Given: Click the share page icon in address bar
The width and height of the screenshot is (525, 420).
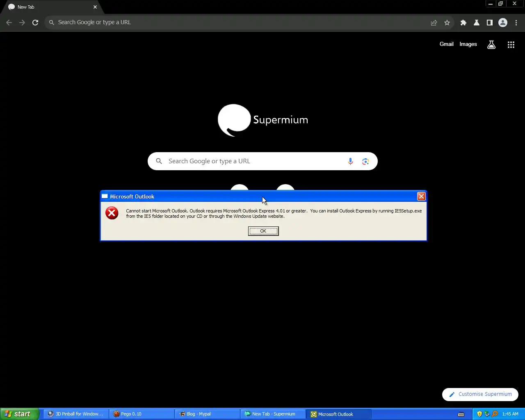Looking at the screenshot, I should 434,23.
